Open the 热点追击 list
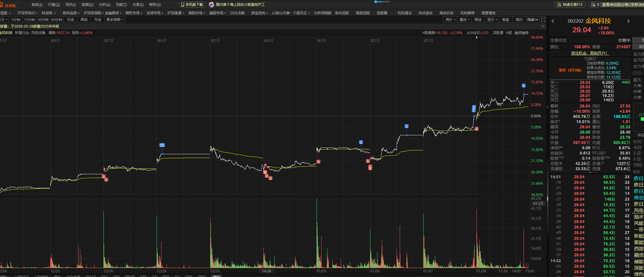The height and width of the screenshot is (277, 644). coord(426,13)
